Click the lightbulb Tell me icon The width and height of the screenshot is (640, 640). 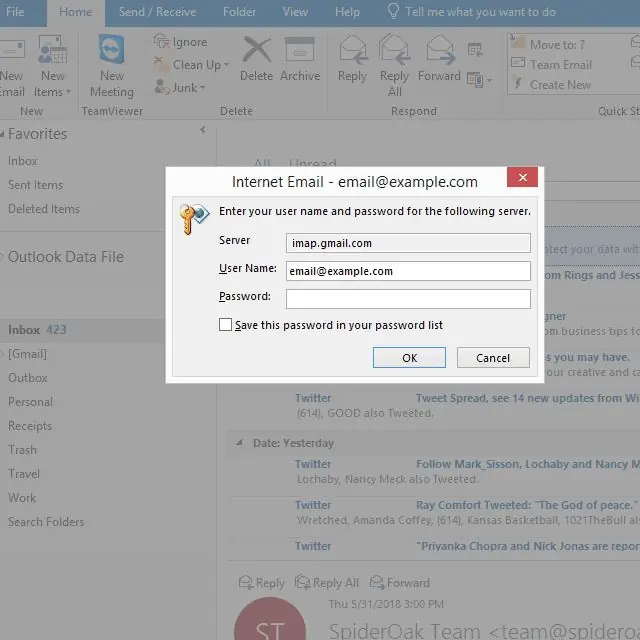point(393,11)
